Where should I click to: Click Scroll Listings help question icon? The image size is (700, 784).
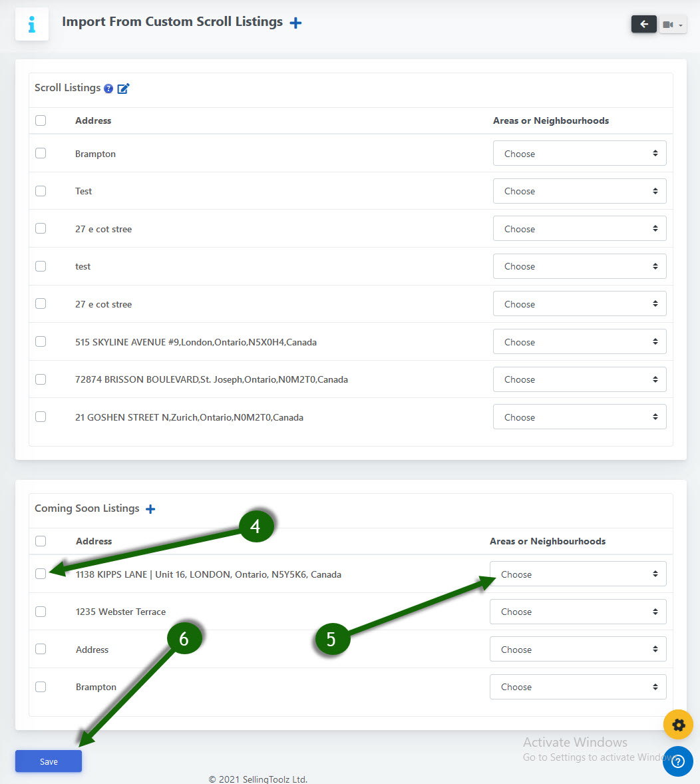pyautogui.click(x=109, y=89)
